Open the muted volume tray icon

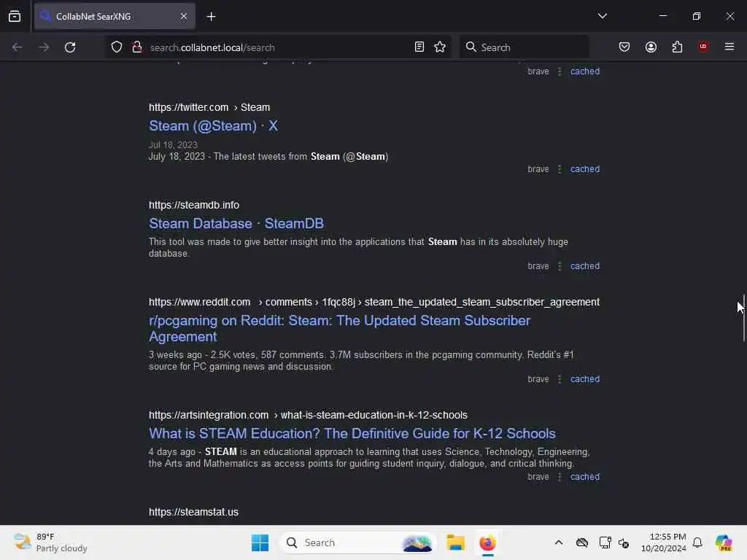pos(624,542)
